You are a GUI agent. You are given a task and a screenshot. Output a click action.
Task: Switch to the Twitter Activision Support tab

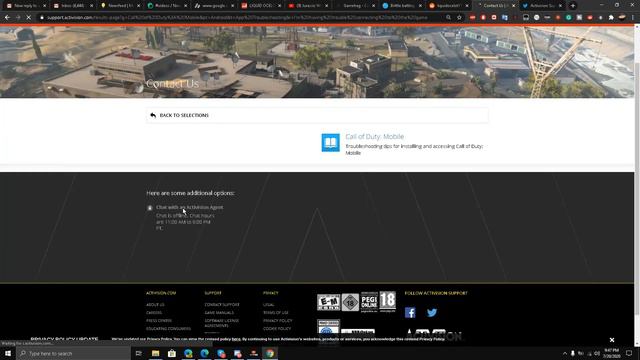[543, 6]
